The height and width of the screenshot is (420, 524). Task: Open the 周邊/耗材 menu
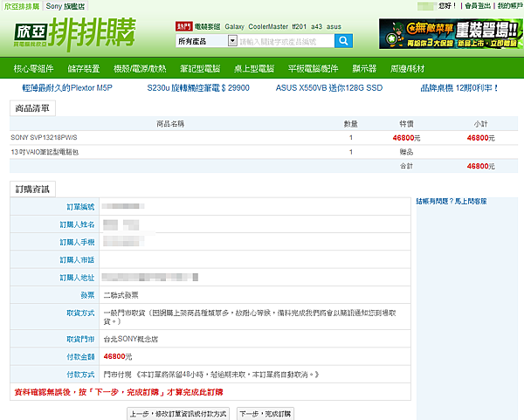407,68
